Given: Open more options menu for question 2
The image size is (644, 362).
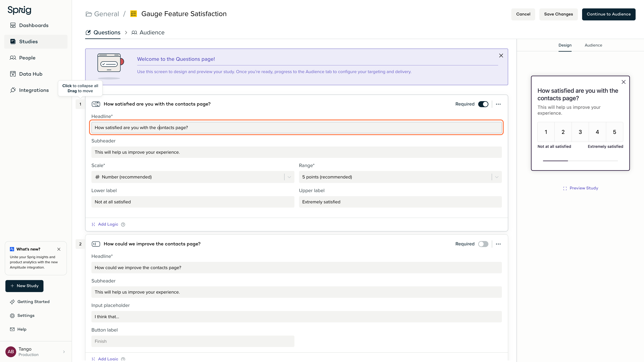Looking at the screenshot, I should coord(498,244).
